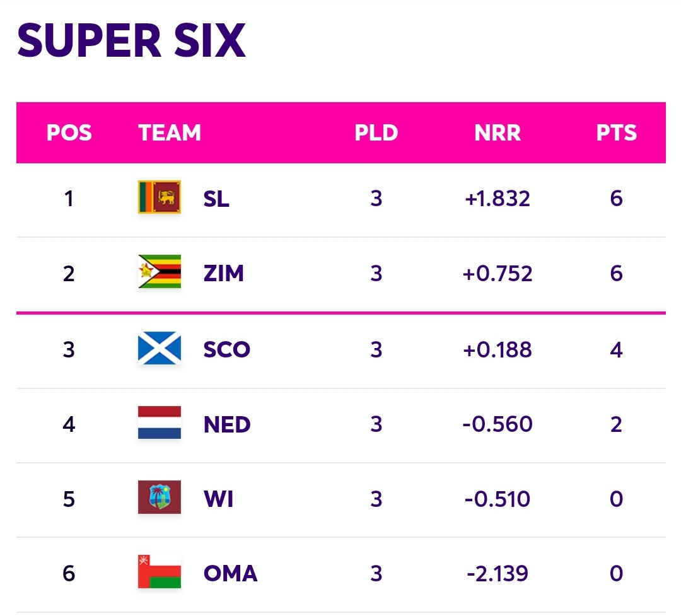Screen dimensions: 681x616
Task: Select the NED team label
Action: click(x=227, y=424)
